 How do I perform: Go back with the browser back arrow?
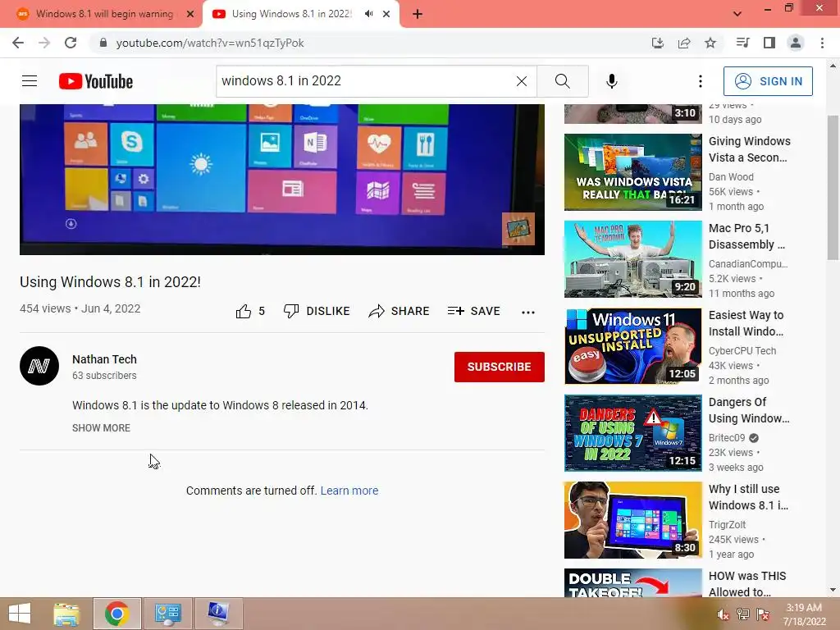click(x=18, y=43)
